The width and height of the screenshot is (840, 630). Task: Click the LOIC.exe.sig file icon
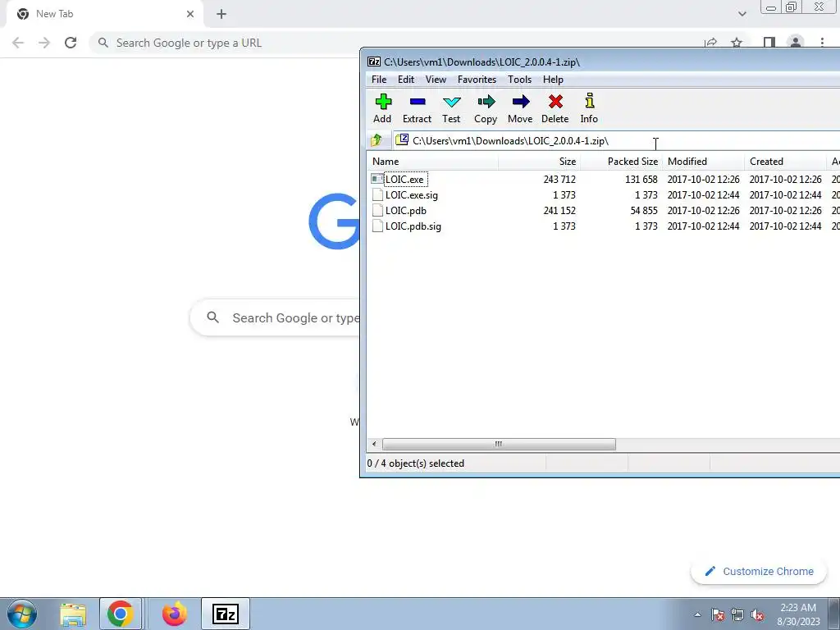point(377,195)
